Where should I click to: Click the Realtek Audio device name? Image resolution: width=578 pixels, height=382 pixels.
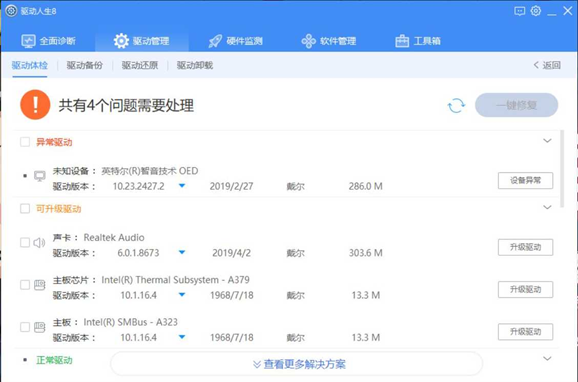114,237
